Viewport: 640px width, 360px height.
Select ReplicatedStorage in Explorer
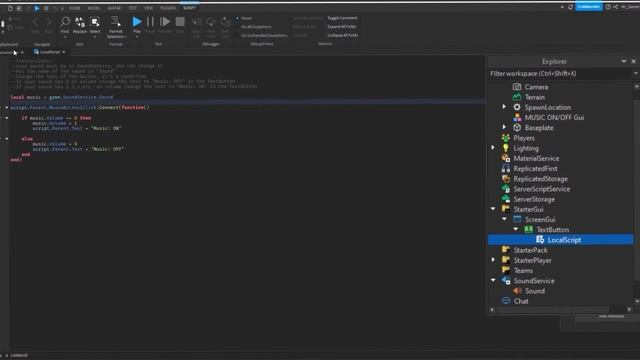540,179
